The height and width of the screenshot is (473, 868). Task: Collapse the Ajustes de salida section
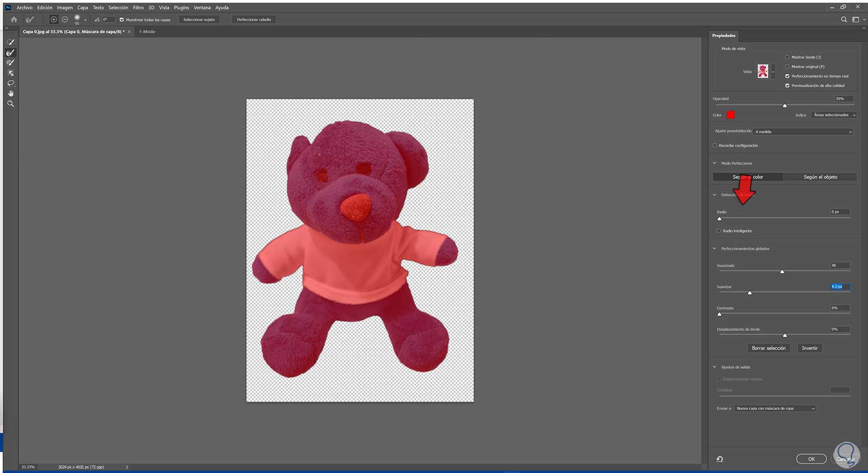tap(714, 367)
